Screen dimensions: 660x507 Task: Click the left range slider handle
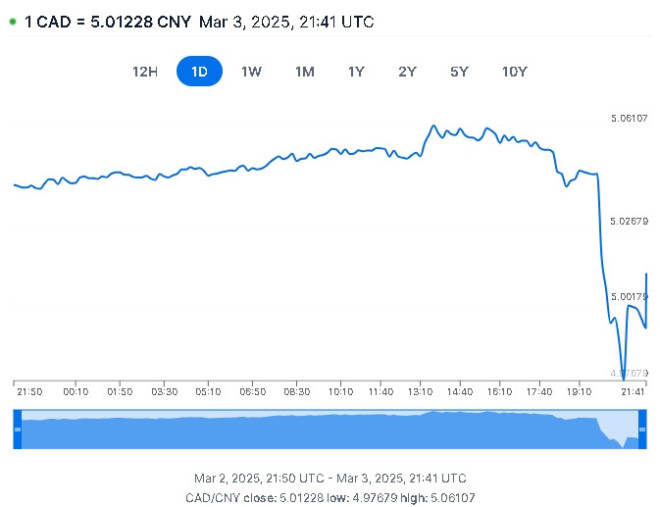17,429
